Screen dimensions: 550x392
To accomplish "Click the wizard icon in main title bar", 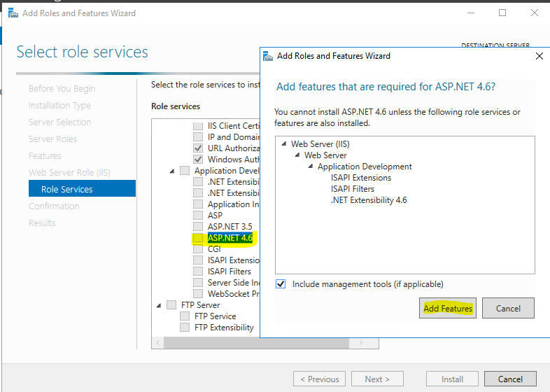I will coord(13,13).
